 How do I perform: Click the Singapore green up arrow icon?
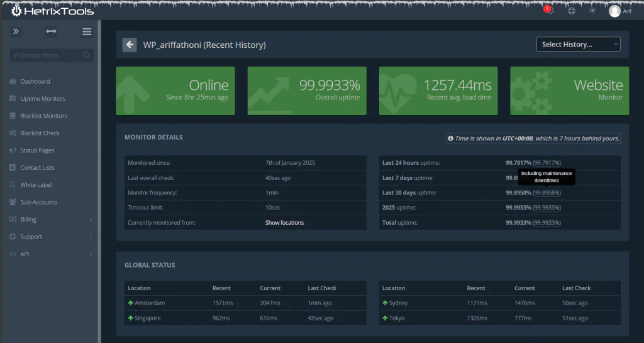(131, 318)
